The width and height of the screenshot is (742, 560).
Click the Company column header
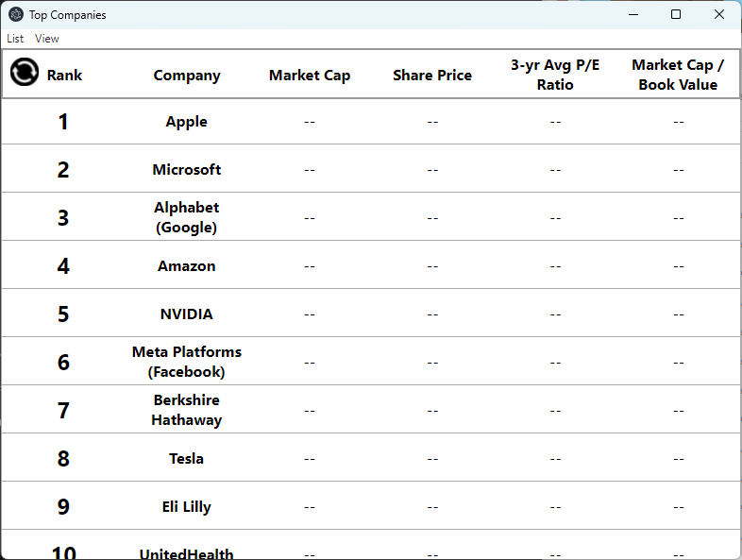[187, 76]
